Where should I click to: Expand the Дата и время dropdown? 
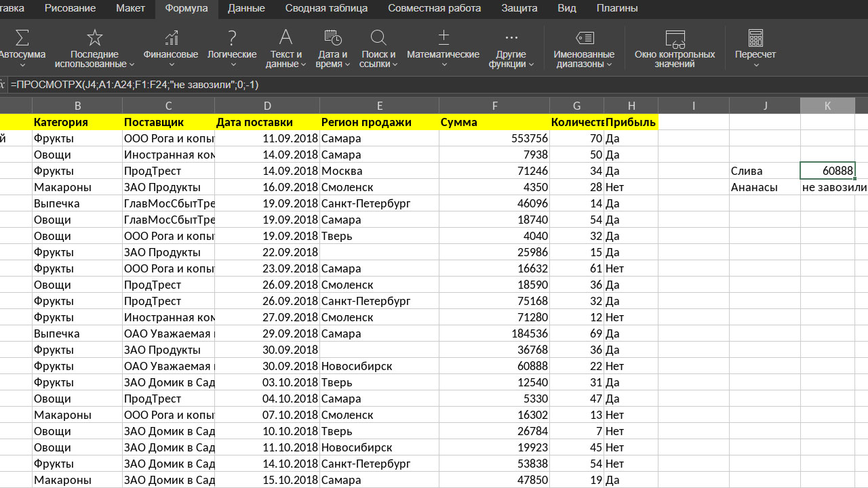coord(347,64)
